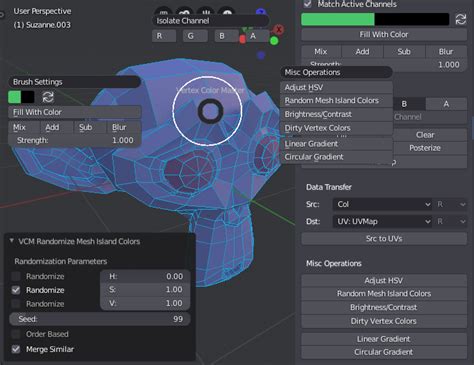Click green Y axis gizmo dot

click(x=274, y=41)
